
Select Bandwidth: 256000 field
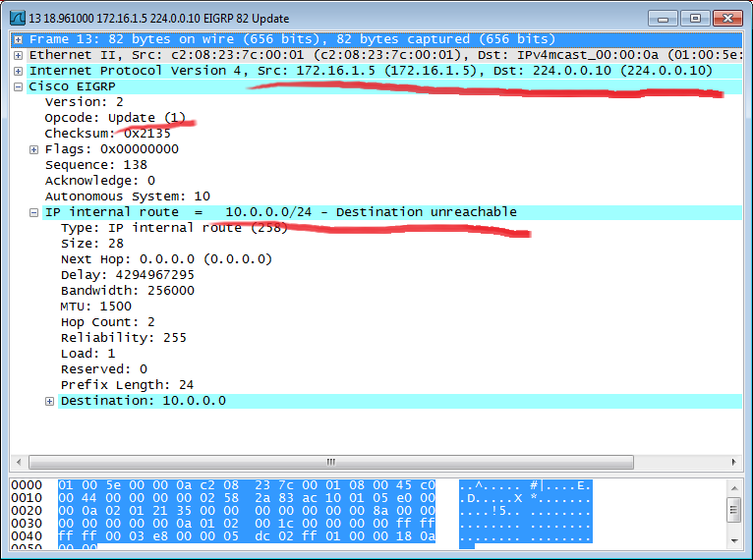pos(127,291)
